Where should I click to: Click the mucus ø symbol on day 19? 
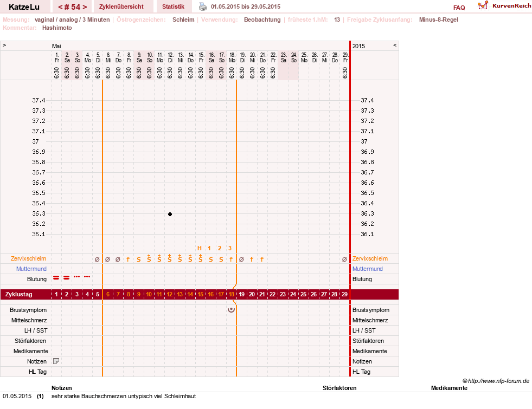241,259
